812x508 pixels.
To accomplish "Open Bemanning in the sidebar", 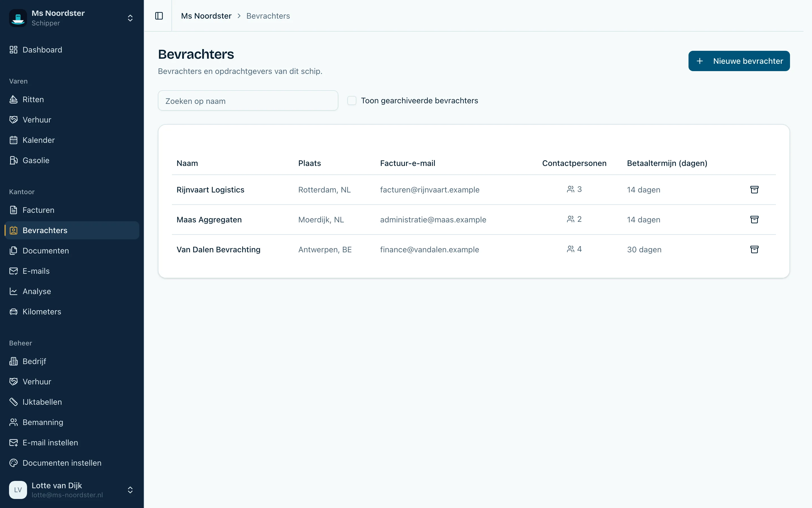I will click(x=72, y=422).
